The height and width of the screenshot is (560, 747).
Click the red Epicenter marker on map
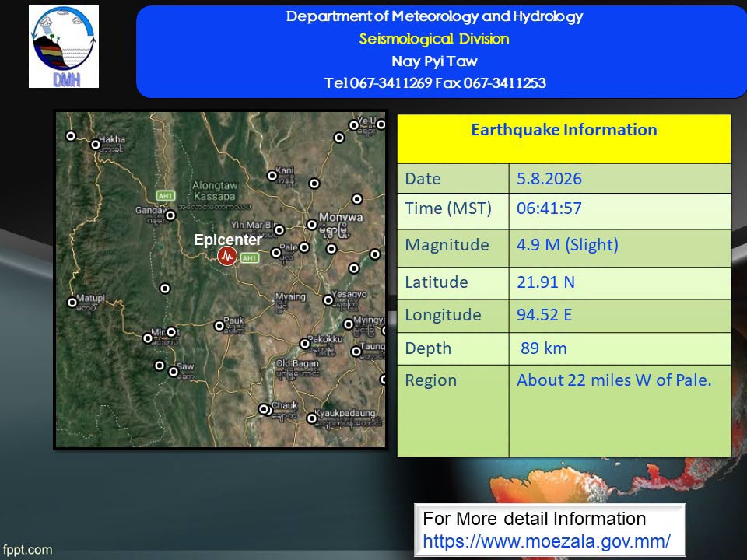(227, 256)
